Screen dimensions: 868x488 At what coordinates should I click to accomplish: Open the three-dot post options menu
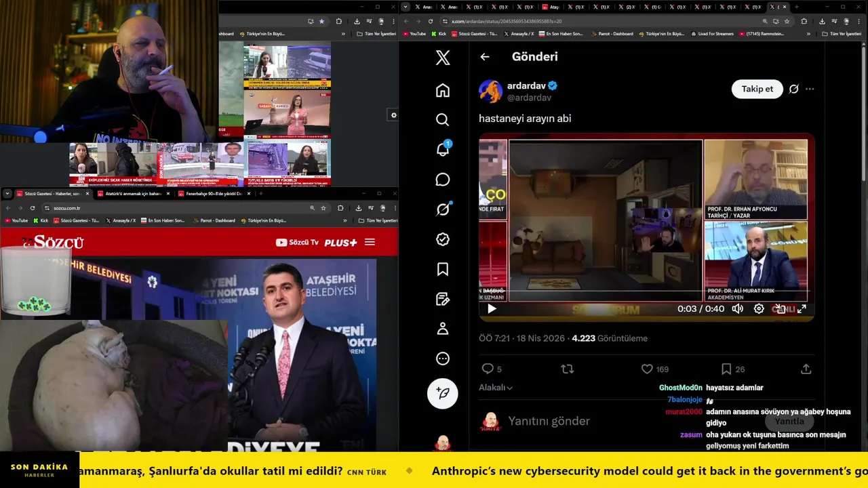click(x=810, y=89)
